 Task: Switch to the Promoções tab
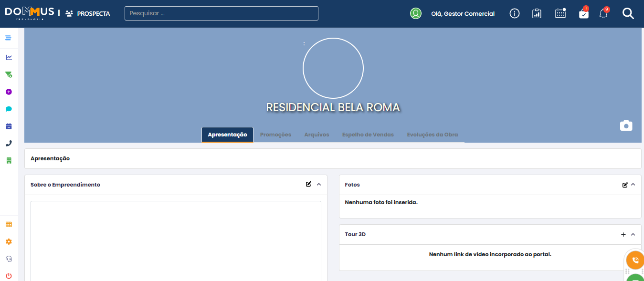click(x=275, y=135)
